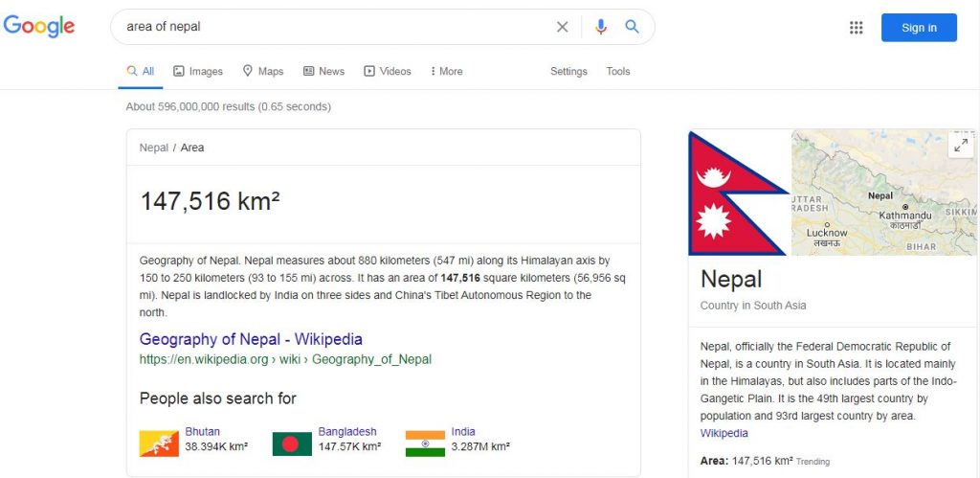The width and height of the screenshot is (980, 478).
Task: Expand the Nepal map view
Action: pyautogui.click(x=961, y=145)
